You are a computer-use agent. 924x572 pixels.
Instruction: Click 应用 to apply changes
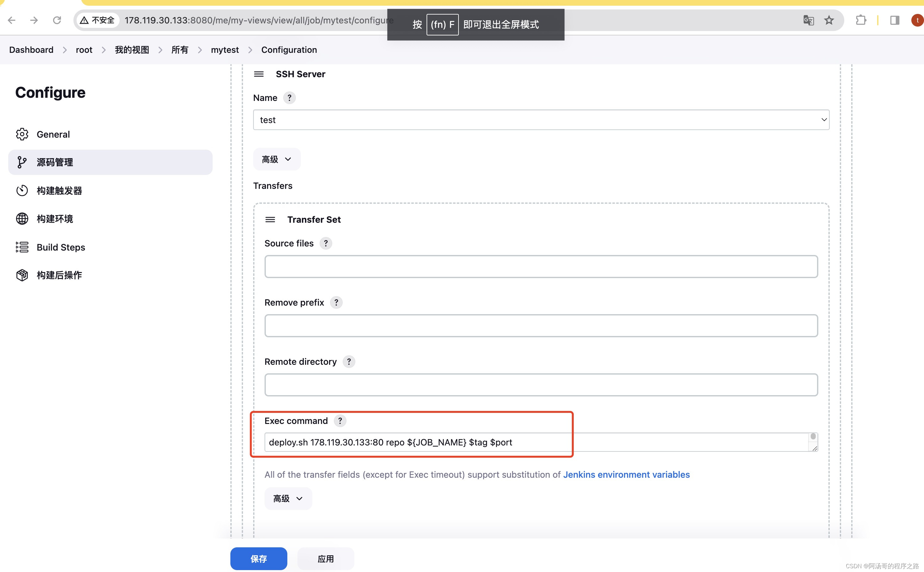click(326, 559)
